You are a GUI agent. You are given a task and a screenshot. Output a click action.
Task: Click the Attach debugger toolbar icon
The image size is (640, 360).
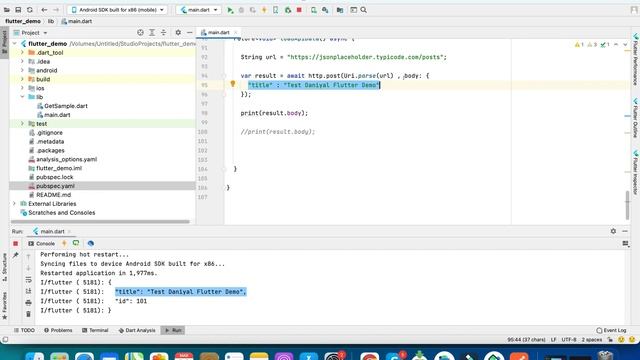pyautogui.click(x=288, y=10)
